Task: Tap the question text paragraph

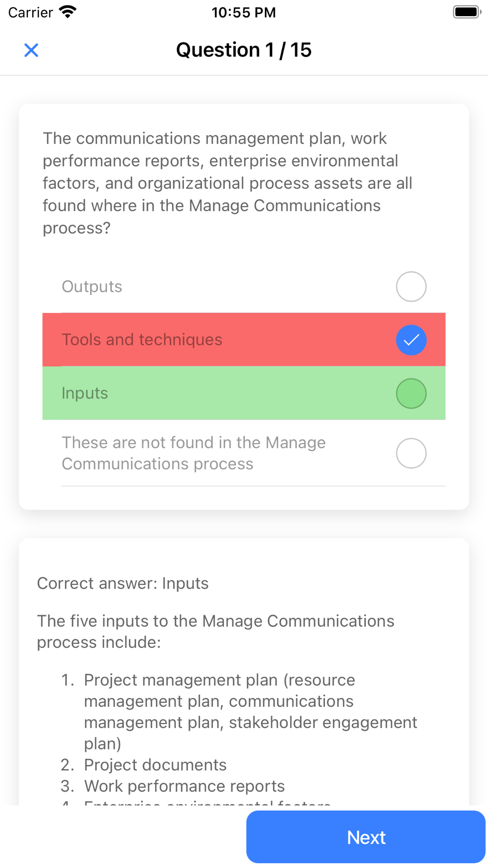Action: pyautogui.click(x=227, y=183)
